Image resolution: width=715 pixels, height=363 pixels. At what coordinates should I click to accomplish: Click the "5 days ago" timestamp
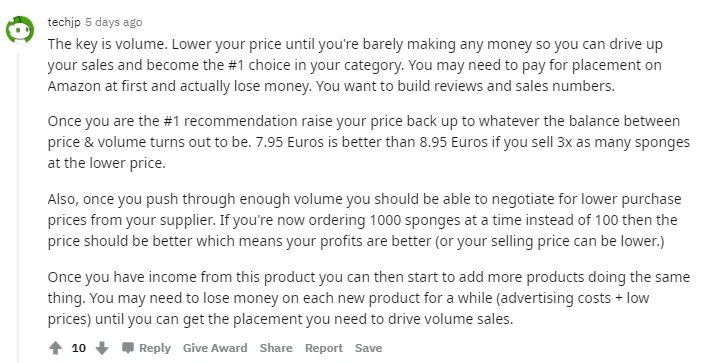point(114,22)
